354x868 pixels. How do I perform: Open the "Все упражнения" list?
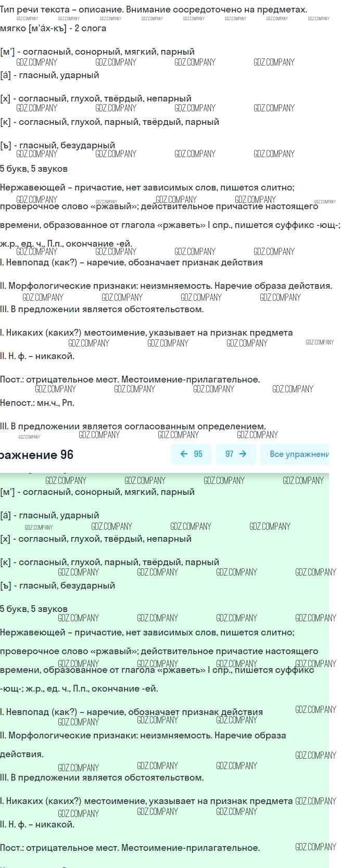coord(299,454)
